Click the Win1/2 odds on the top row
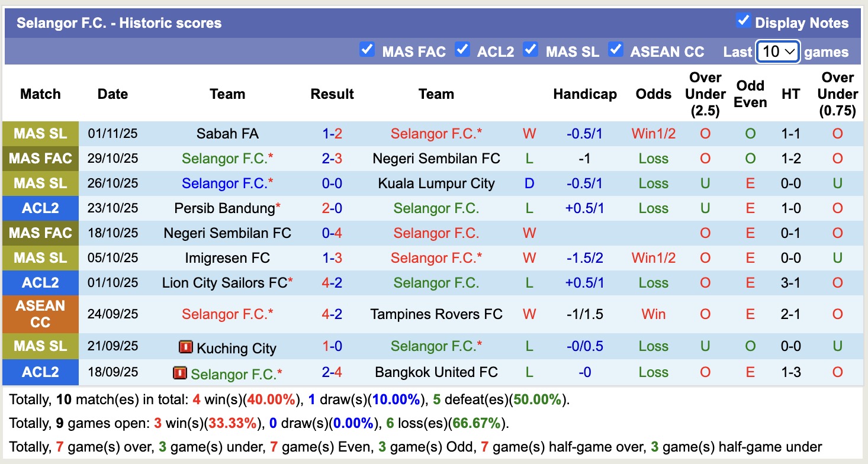The width and height of the screenshot is (868, 464). [653, 134]
